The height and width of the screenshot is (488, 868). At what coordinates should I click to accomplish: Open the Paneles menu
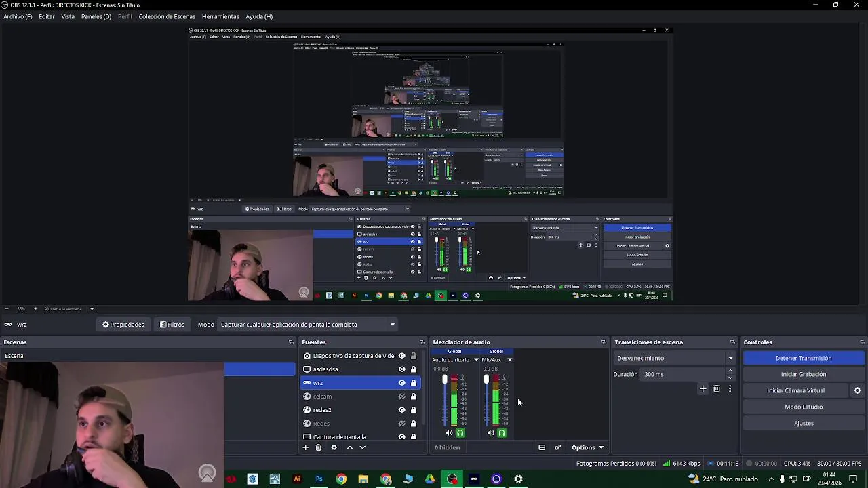96,16
